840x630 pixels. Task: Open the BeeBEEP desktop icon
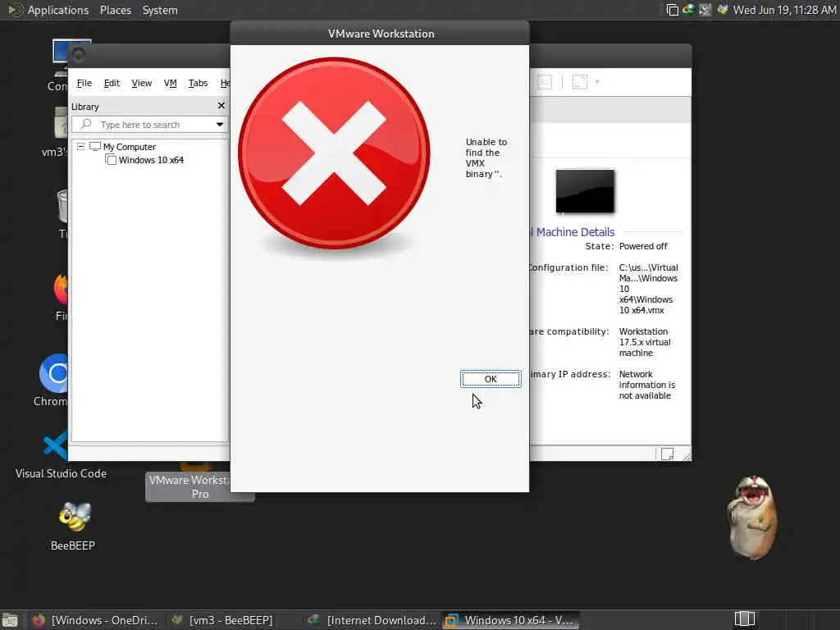pyautogui.click(x=73, y=526)
